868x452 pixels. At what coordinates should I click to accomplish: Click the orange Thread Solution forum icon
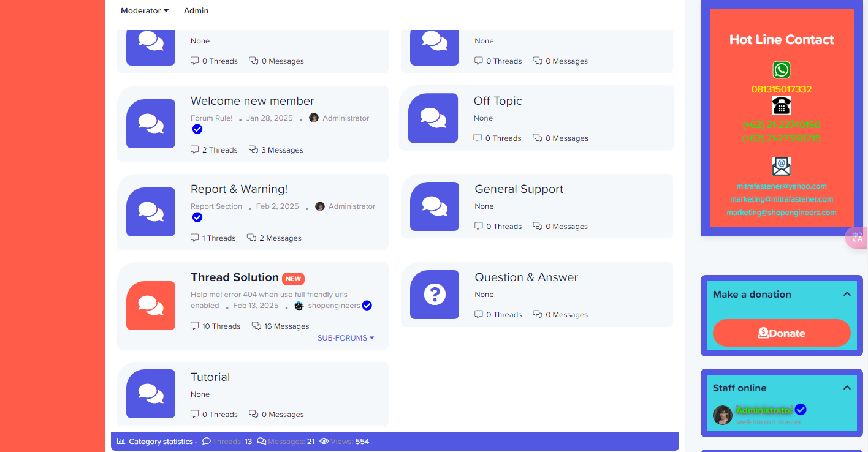click(x=151, y=306)
